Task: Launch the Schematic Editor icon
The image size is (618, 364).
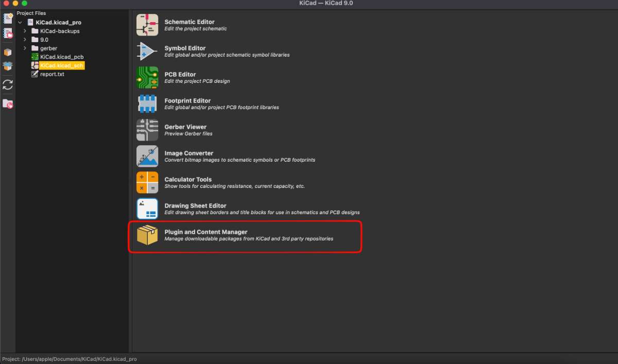Action: (x=147, y=25)
